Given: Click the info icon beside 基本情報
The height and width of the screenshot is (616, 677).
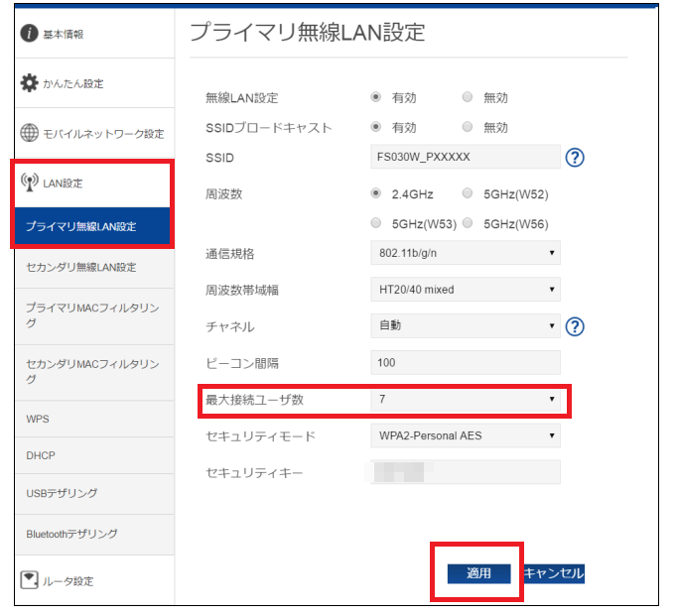Looking at the screenshot, I should [x=30, y=34].
